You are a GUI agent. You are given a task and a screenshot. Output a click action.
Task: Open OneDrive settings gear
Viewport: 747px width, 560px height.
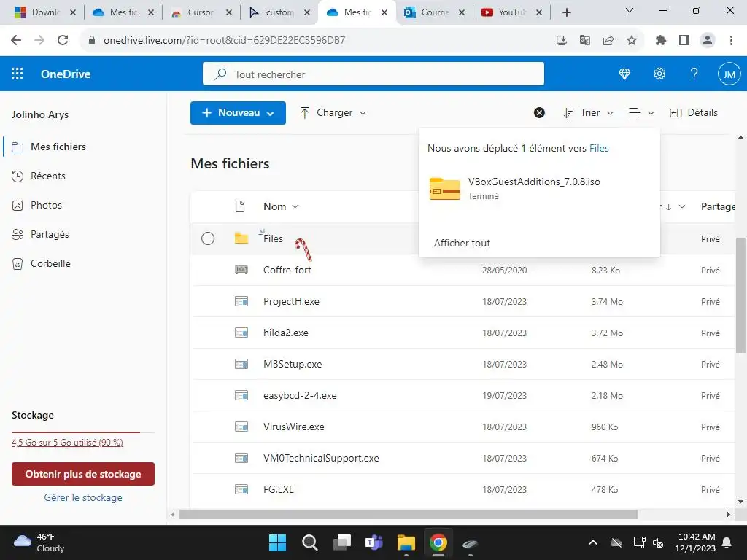point(659,74)
